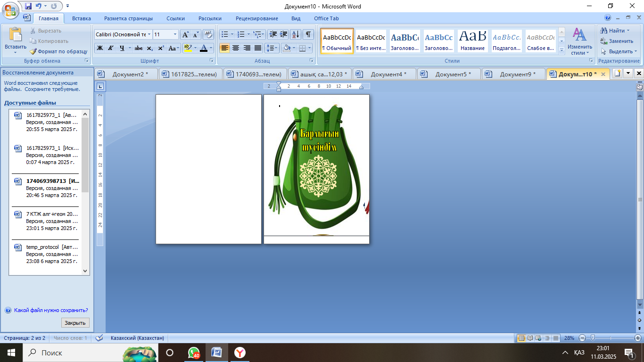
Task: Click the Формат по образцу brush
Action: point(58,51)
